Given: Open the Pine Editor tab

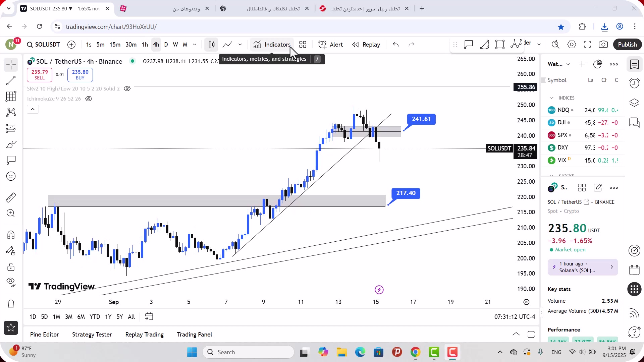Looking at the screenshot, I should pyautogui.click(x=45, y=335).
